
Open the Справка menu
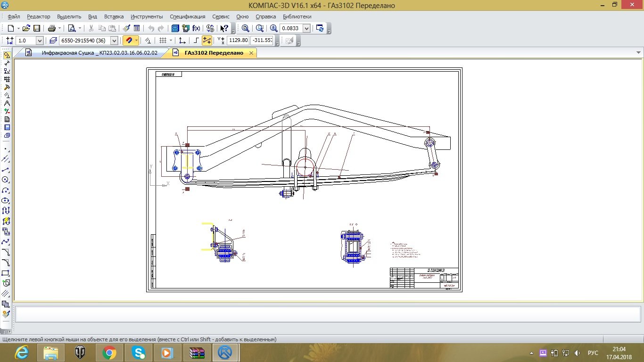click(265, 16)
